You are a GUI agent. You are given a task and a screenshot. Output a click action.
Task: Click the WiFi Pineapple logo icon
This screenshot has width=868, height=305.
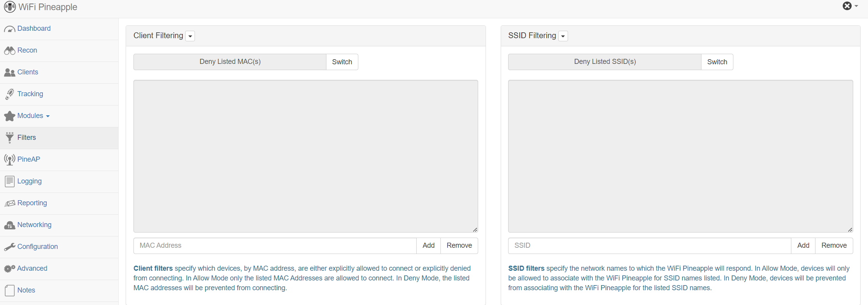tap(10, 7)
